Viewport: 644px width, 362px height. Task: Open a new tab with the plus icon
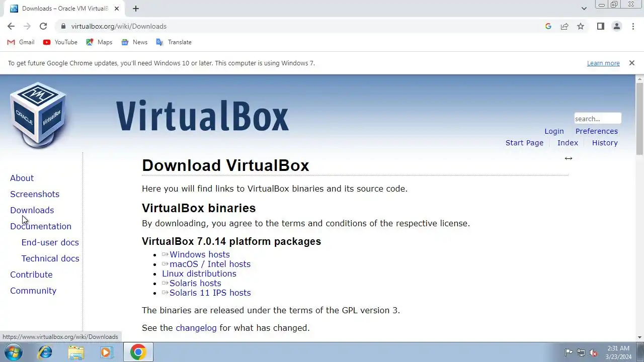136,9
